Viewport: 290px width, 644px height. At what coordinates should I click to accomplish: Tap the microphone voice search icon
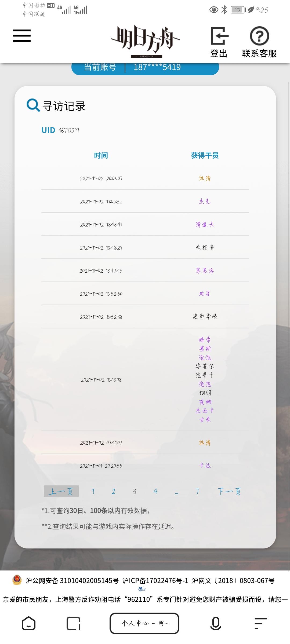click(x=216, y=623)
